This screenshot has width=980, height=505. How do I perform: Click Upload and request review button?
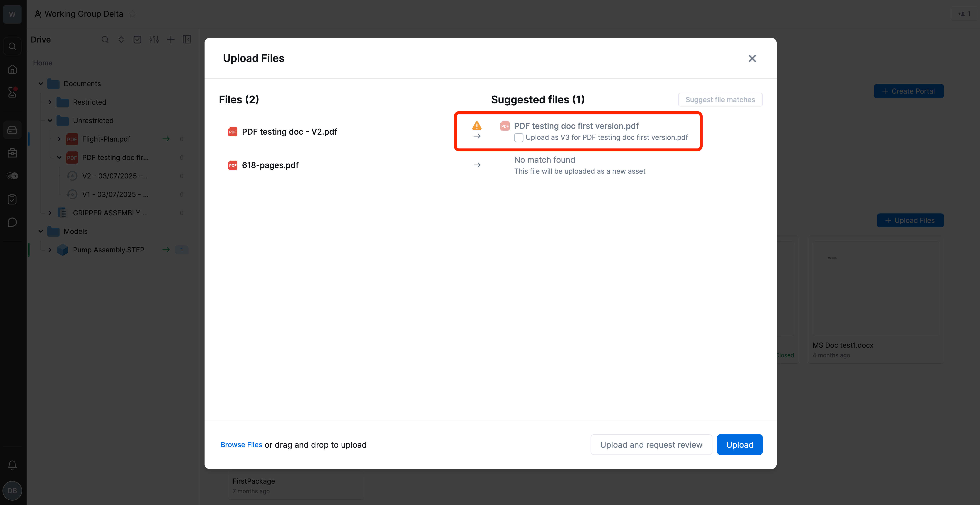(x=651, y=444)
